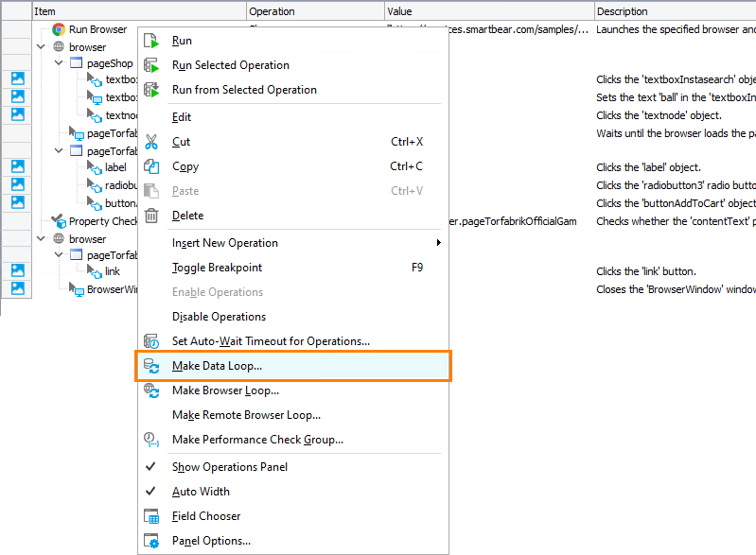Click the image thumbnail beside label row
Image resolution: width=756 pixels, height=555 pixels.
(x=18, y=167)
